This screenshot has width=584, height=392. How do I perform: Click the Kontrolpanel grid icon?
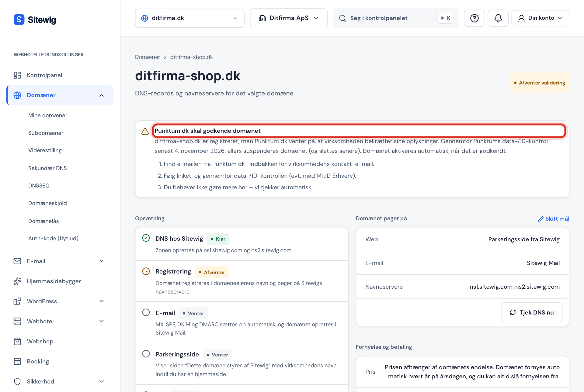[17, 75]
